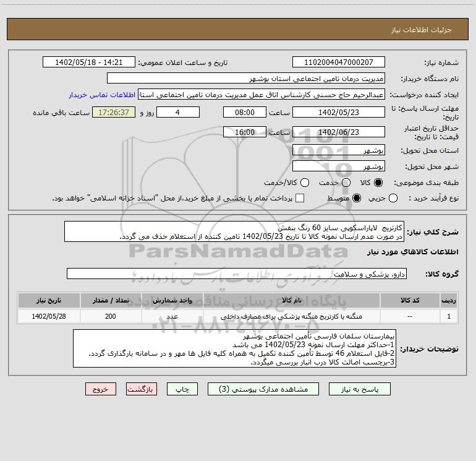The image size is (476, 461).
Task: Open اطلاعات تماس خریدار contact link
Action: point(102,95)
